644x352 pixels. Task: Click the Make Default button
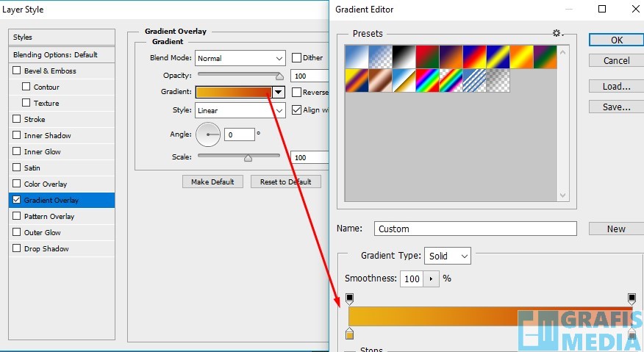tap(212, 182)
